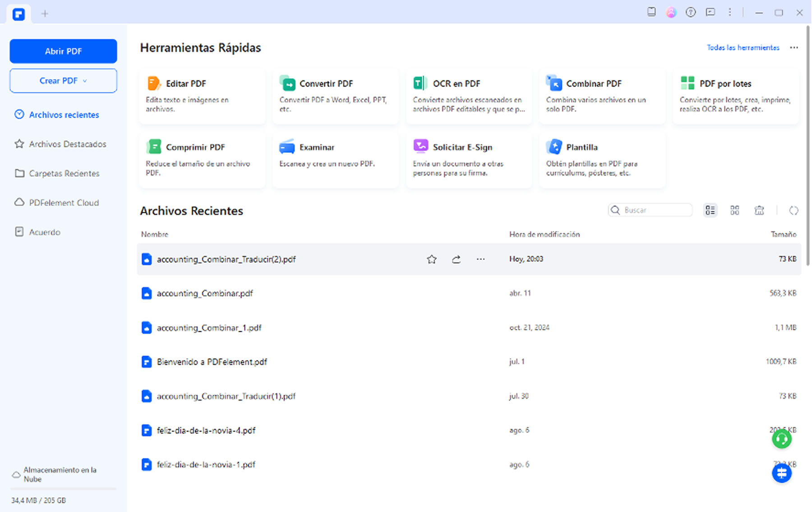Click the Abrir PDF button
Screen dimensions: 812x512
coord(63,51)
